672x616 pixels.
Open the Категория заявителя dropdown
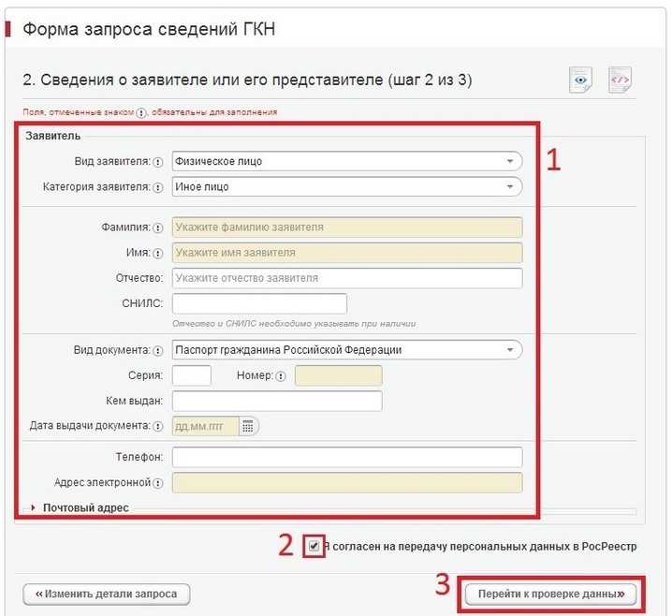coord(346,186)
